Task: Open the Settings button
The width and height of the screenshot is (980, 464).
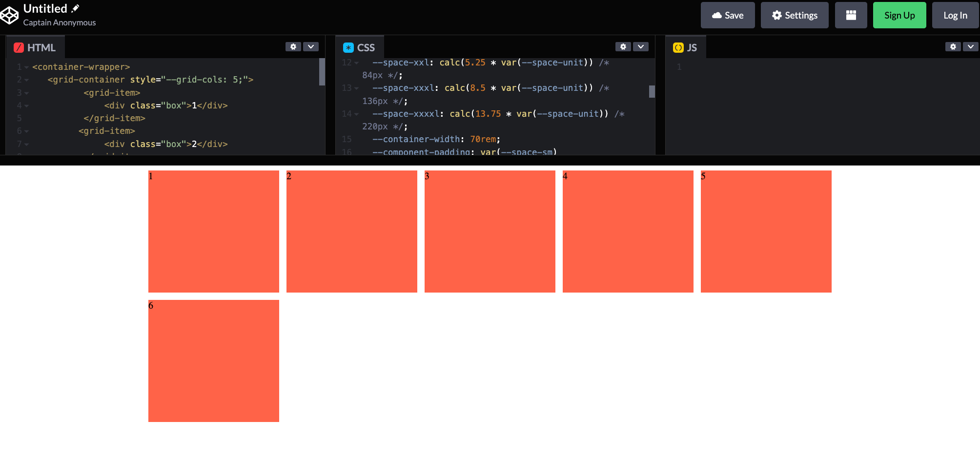Action: tap(795, 15)
